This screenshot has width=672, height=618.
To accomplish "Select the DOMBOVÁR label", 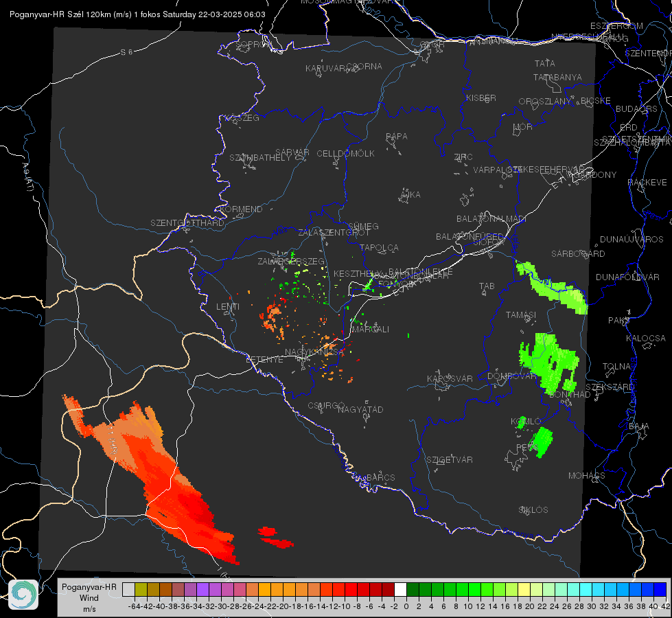I will [x=511, y=376].
